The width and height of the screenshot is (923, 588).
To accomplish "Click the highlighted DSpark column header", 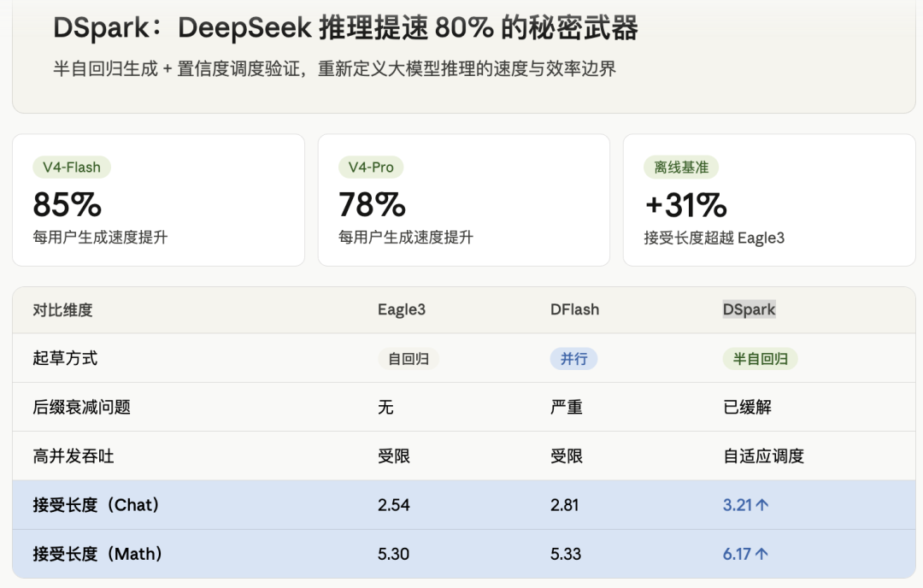I will click(x=749, y=309).
